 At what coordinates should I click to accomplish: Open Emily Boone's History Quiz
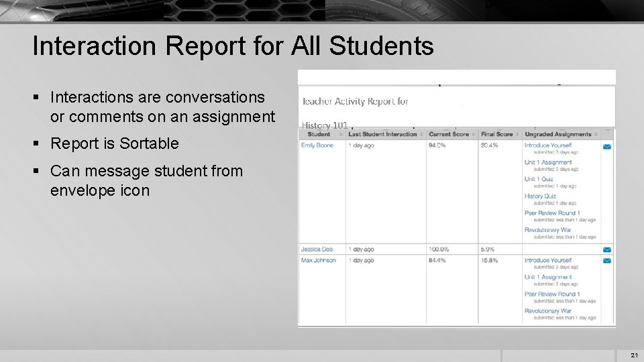(540, 196)
